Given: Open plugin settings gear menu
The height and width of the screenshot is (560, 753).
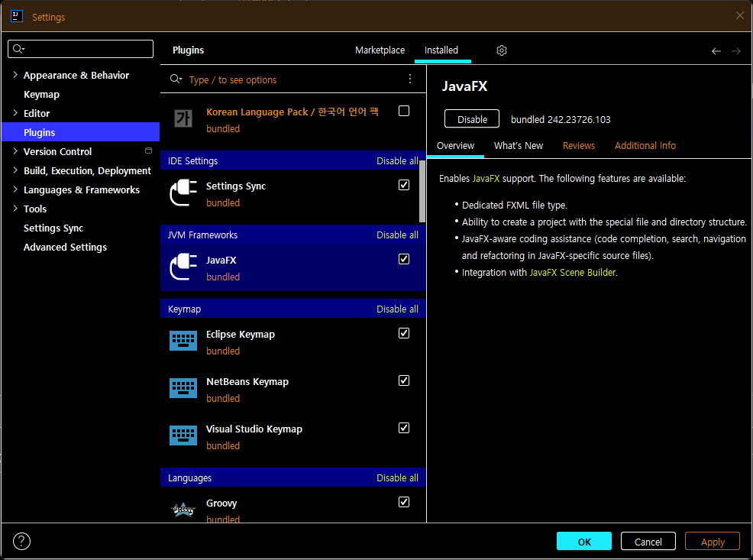Looking at the screenshot, I should [x=501, y=50].
